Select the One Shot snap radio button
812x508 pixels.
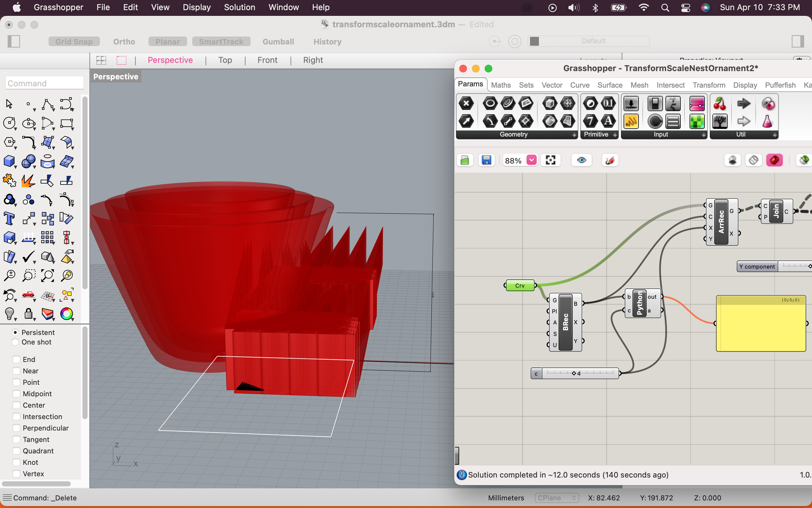point(15,342)
